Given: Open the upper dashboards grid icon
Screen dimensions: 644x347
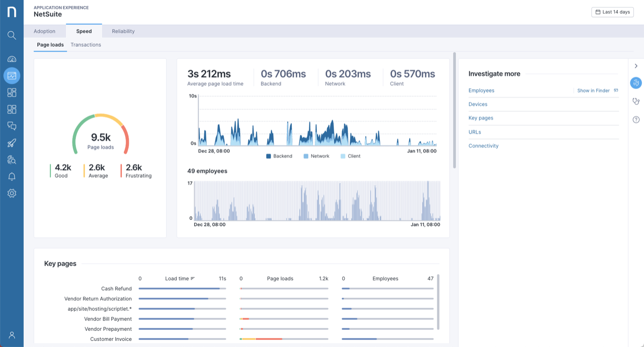Looking at the screenshot, I should pos(12,93).
